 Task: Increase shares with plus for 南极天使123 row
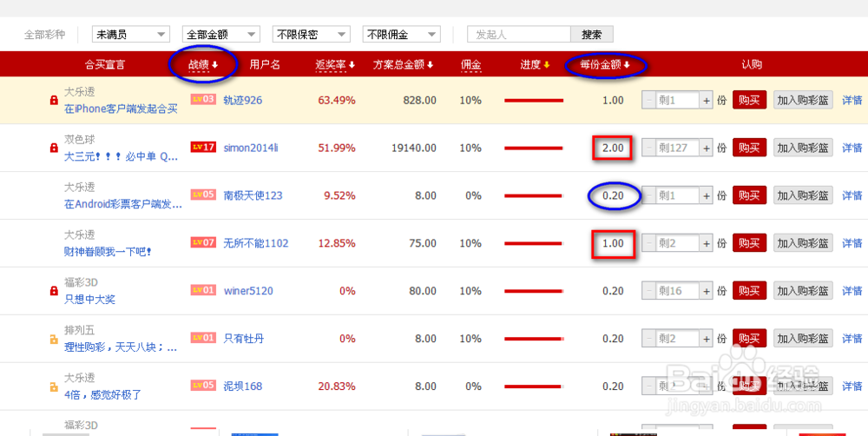point(706,195)
